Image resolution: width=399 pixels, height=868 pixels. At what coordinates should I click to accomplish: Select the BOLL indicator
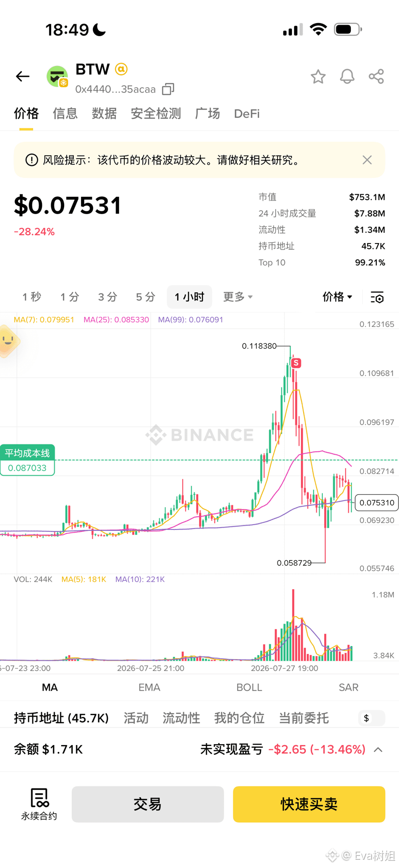pos(249,688)
